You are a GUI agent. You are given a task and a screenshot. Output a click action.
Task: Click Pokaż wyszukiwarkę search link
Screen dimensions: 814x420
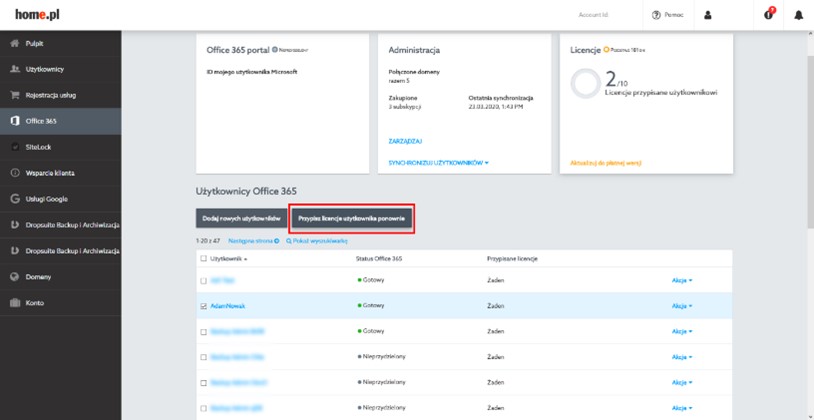(317, 241)
